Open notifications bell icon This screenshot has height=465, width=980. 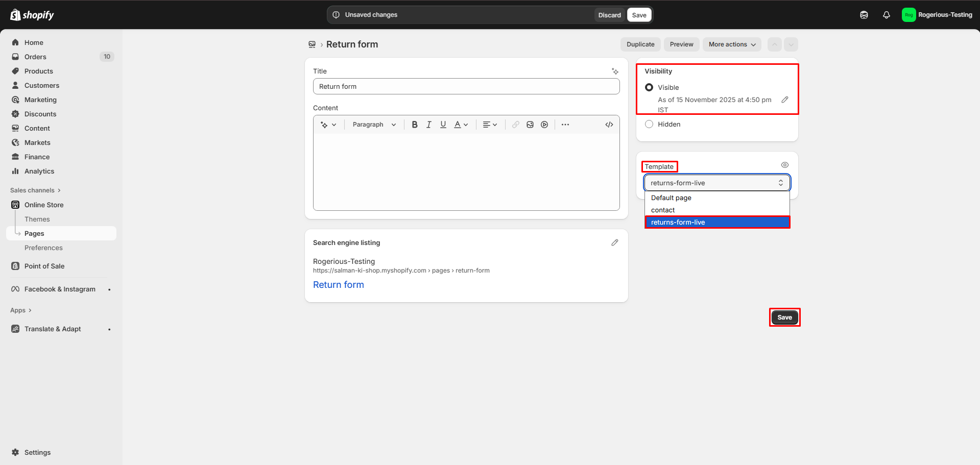pyautogui.click(x=887, y=15)
